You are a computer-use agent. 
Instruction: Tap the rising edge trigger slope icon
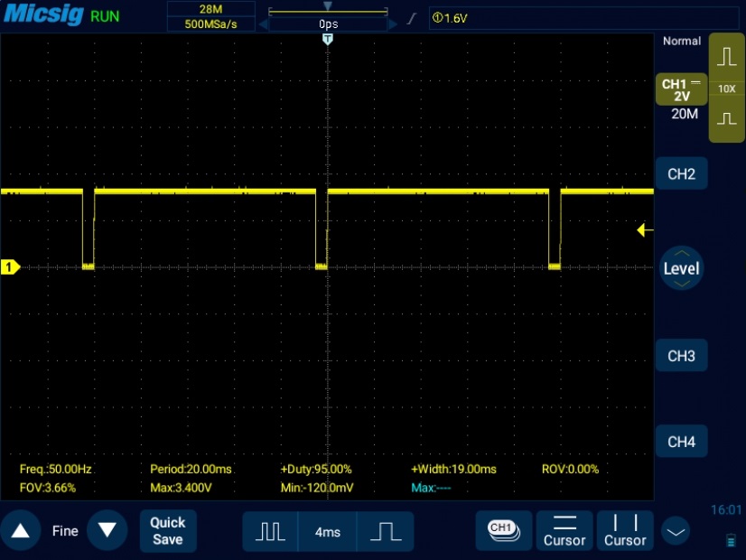412,19
